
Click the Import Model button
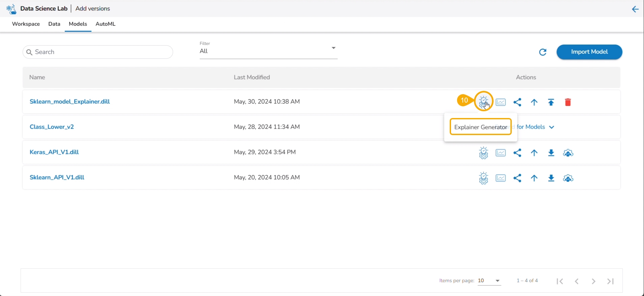click(x=589, y=52)
